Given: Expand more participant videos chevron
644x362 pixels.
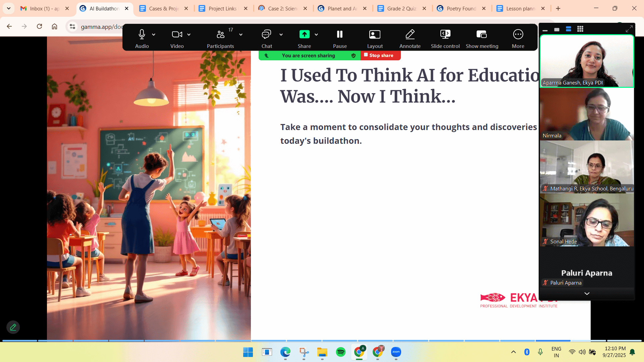Looking at the screenshot, I should pos(587,294).
